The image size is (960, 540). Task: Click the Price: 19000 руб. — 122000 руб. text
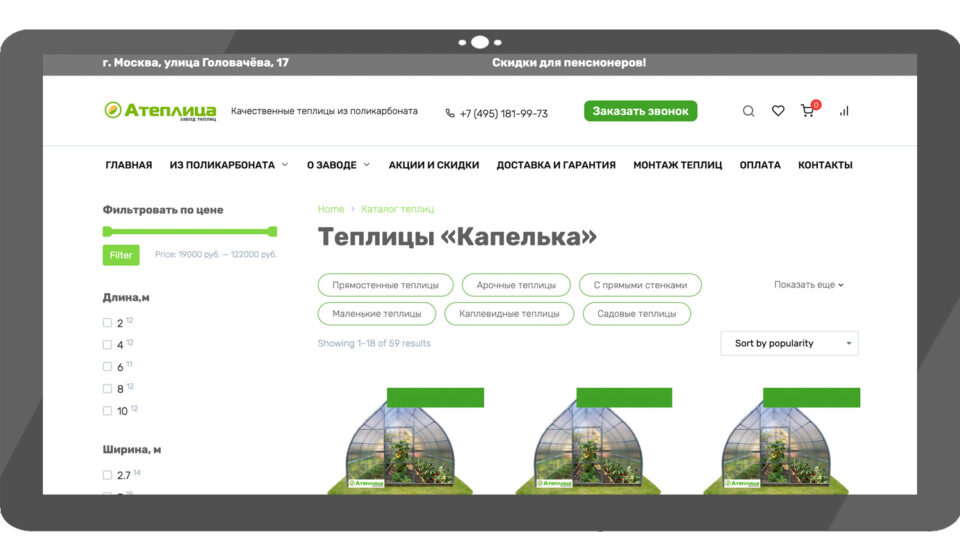(216, 254)
